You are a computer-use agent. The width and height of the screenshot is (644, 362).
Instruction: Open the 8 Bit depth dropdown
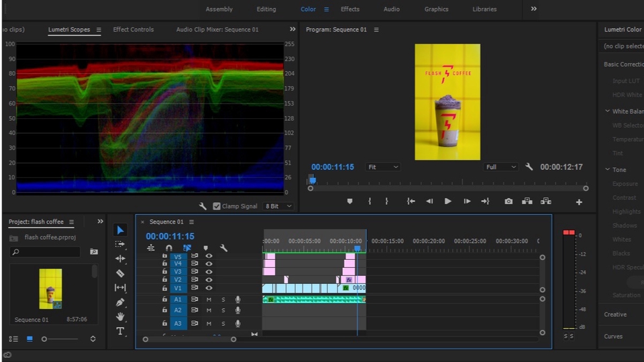278,206
